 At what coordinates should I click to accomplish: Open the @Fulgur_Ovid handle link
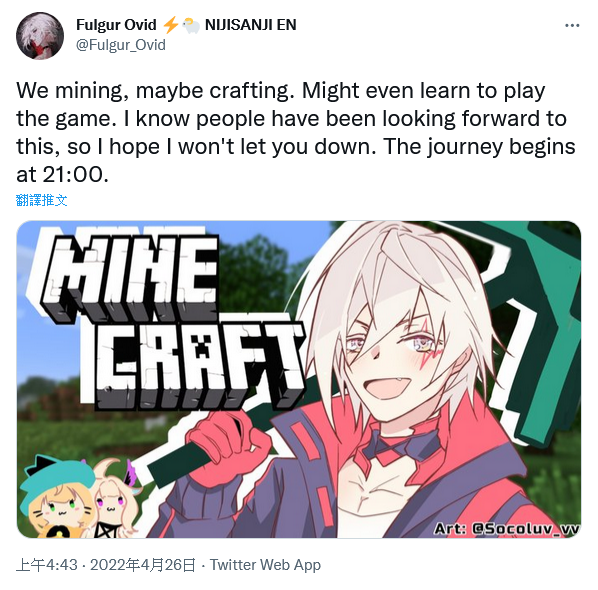tap(121, 45)
